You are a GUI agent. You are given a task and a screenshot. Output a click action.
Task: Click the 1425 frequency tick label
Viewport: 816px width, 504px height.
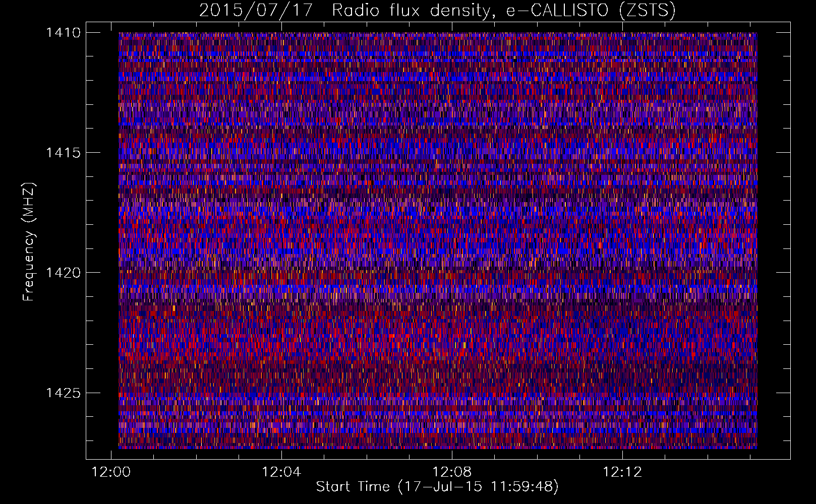tap(63, 393)
